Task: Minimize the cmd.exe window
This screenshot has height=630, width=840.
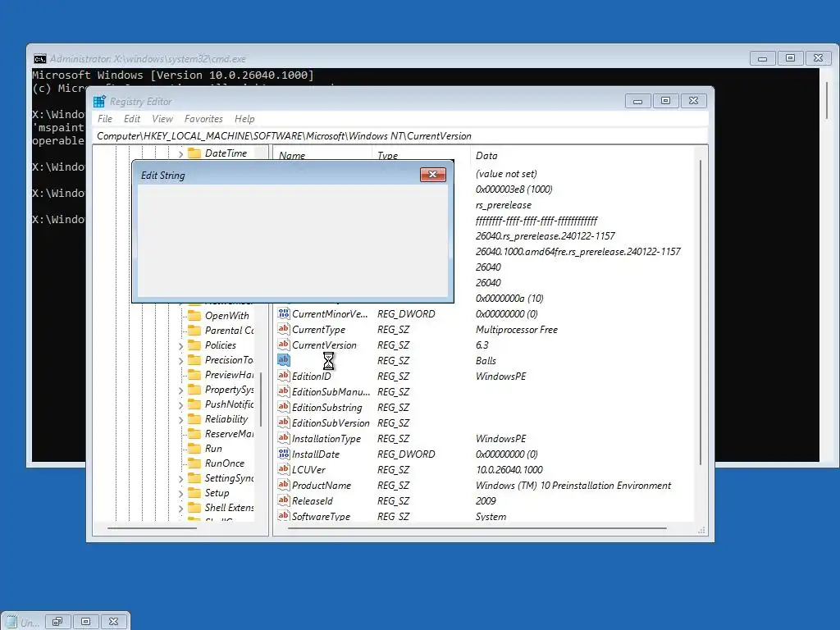Action: point(762,58)
